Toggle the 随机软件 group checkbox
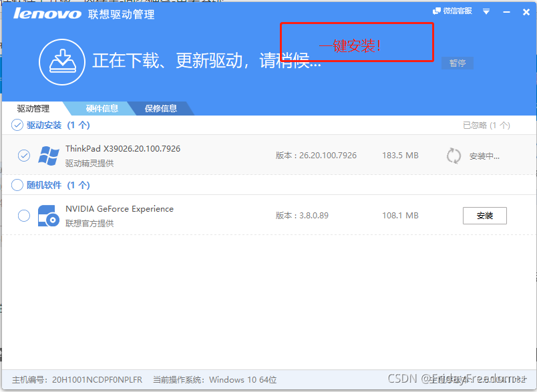 click(x=17, y=185)
